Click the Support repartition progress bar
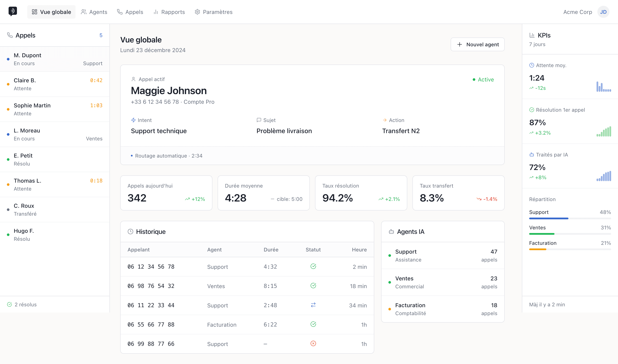The image size is (618, 364). pyautogui.click(x=570, y=218)
